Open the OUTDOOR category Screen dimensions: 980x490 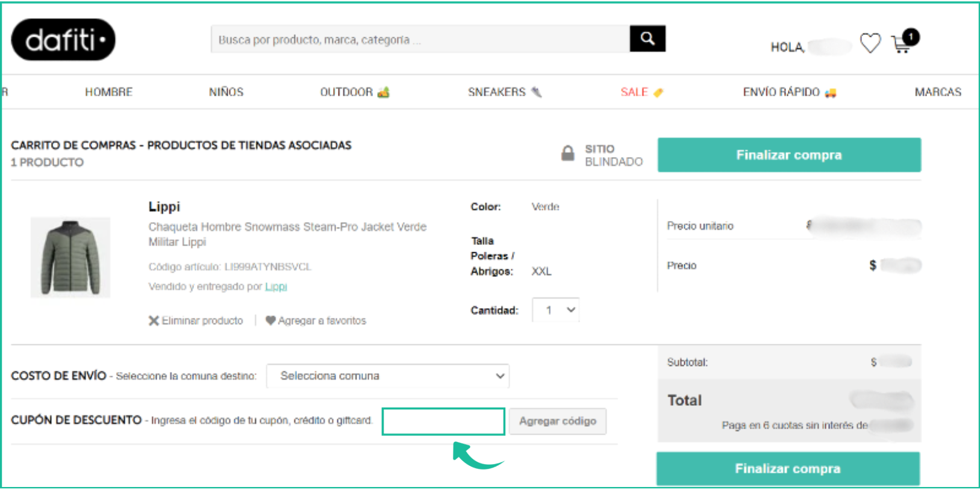[x=354, y=92]
